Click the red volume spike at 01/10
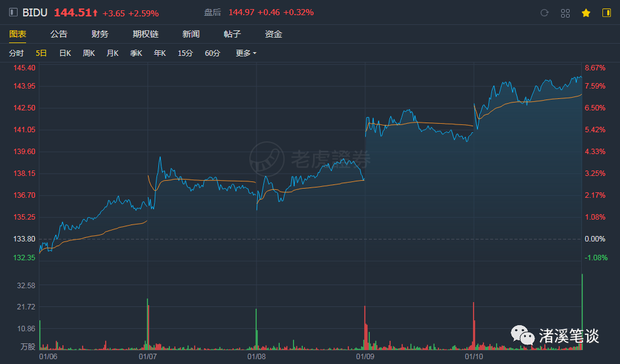The height and width of the screenshot is (364, 620). 473,326
